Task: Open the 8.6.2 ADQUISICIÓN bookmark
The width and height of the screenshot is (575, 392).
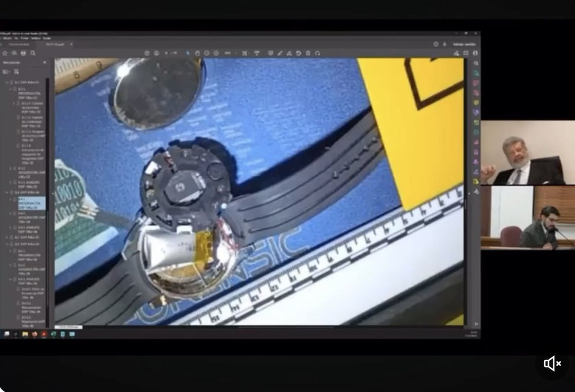Action: (31, 270)
